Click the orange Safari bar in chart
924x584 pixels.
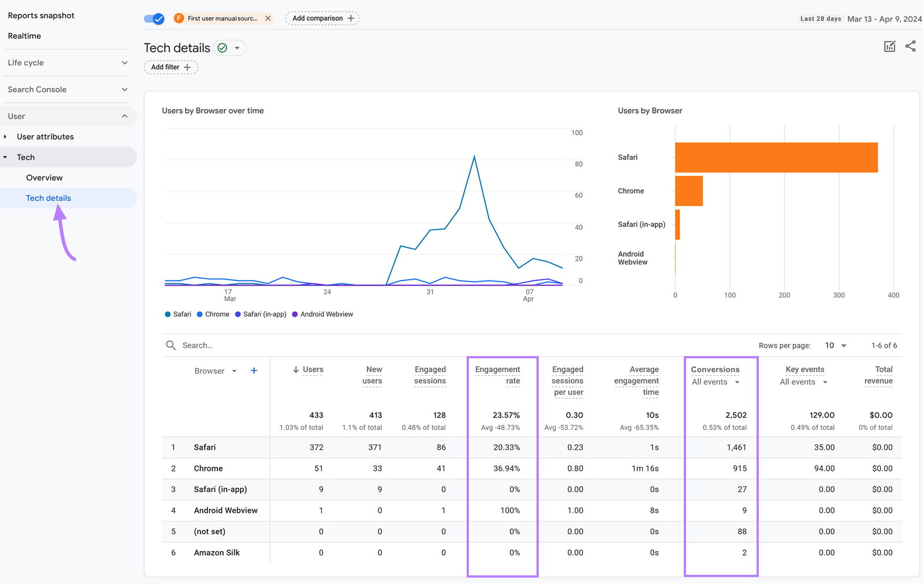coord(776,158)
